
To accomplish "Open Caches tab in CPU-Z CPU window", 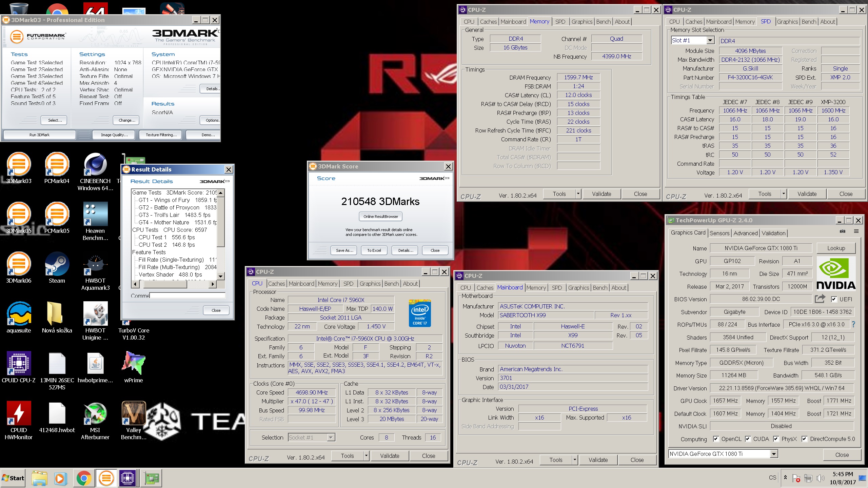I will pyautogui.click(x=276, y=284).
